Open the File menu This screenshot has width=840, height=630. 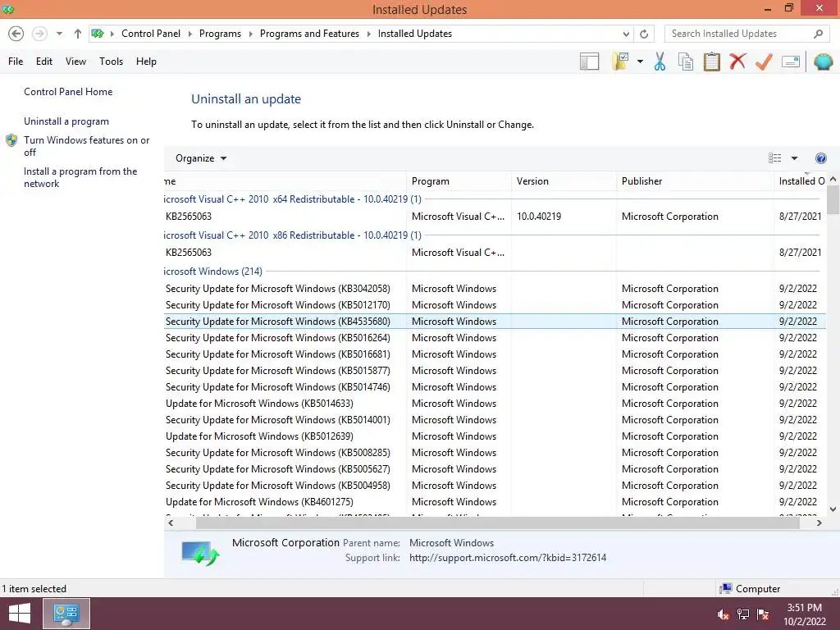16,61
